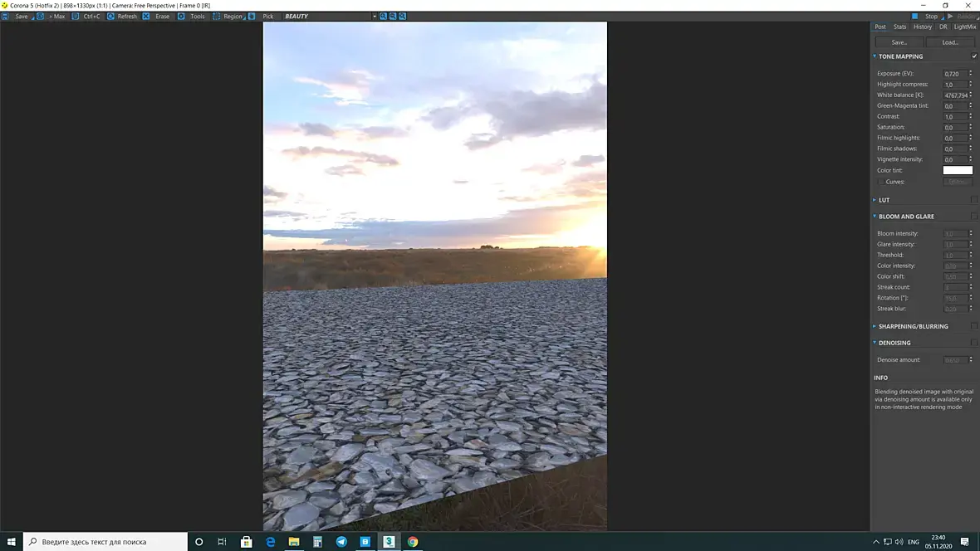Open the Tools toolbar menu

click(192, 17)
